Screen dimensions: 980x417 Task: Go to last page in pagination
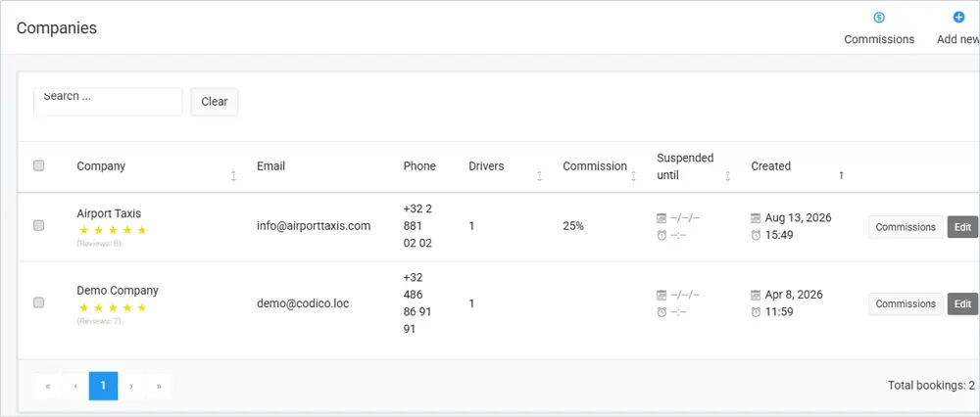[x=159, y=387]
